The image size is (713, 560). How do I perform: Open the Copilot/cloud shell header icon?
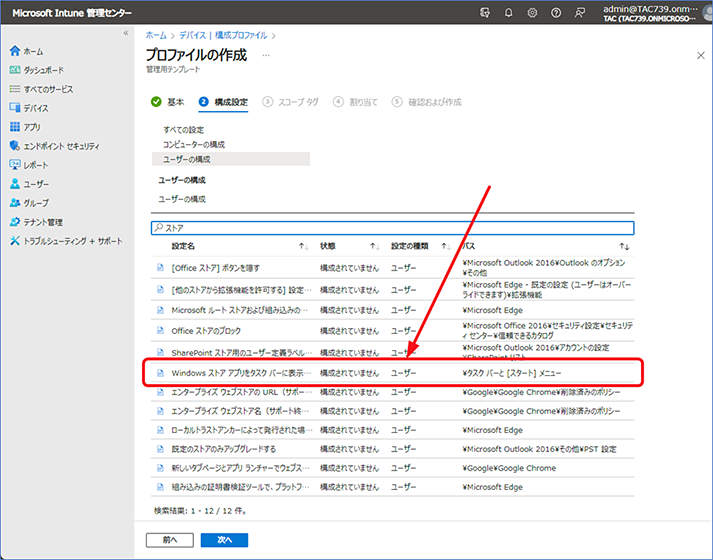click(485, 13)
